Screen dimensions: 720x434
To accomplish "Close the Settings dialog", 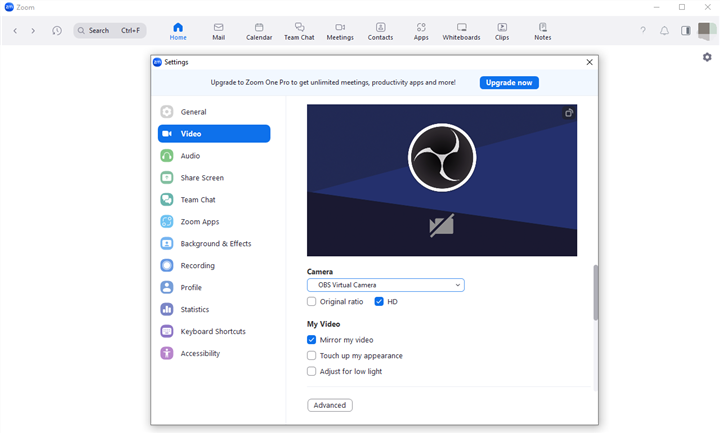I will (590, 62).
